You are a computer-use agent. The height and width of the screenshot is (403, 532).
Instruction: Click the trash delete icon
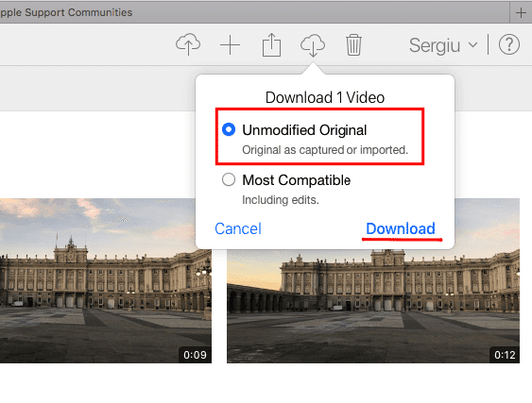[x=353, y=44]
